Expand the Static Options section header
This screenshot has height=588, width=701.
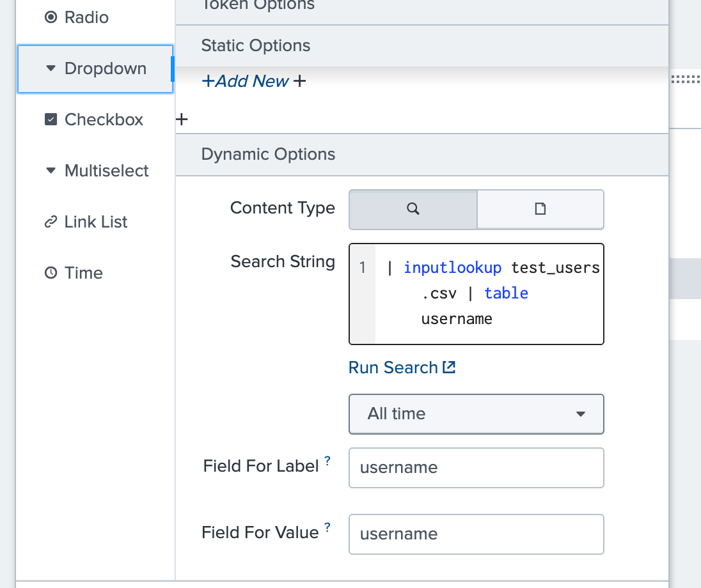coord(256,45)
